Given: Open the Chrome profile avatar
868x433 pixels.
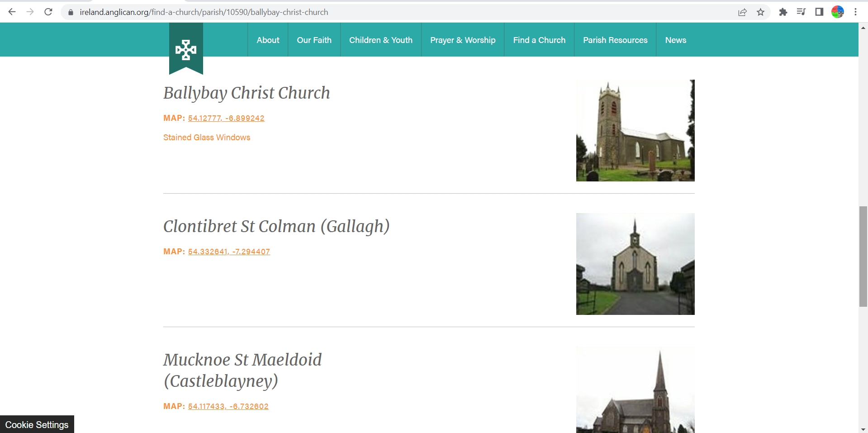Looking at the screenshot, I should 838,12.
